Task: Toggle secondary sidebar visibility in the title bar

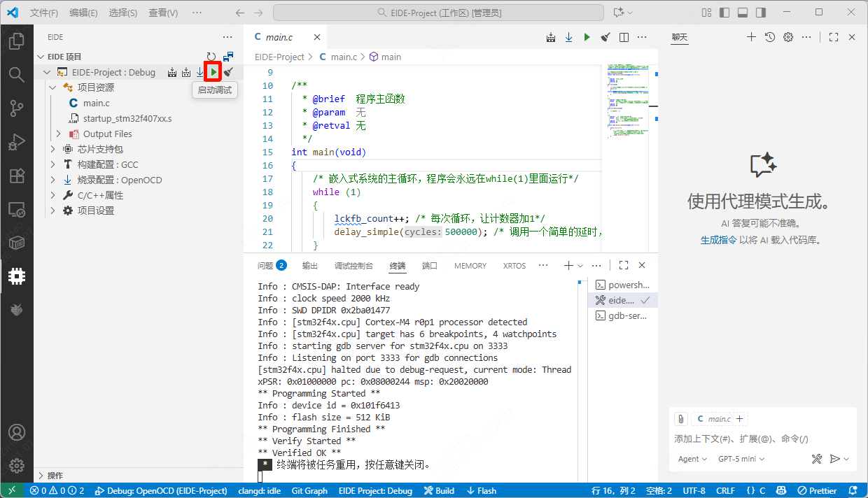Action: coord(761,13)
